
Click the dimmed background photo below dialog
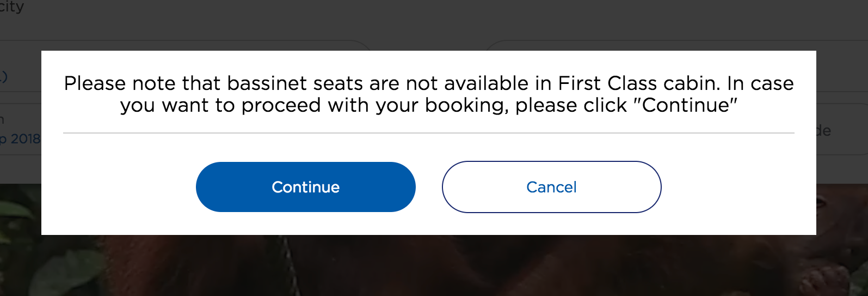(435, 267)
